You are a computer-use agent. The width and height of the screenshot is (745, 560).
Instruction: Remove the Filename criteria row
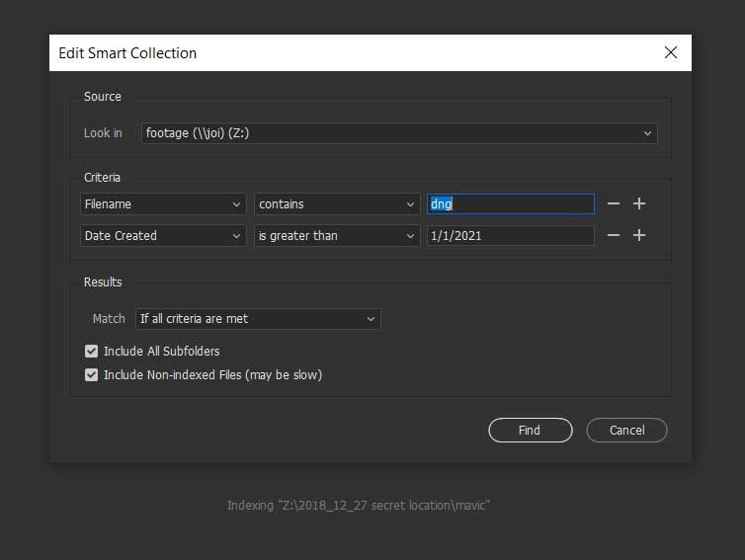(614, 203)
